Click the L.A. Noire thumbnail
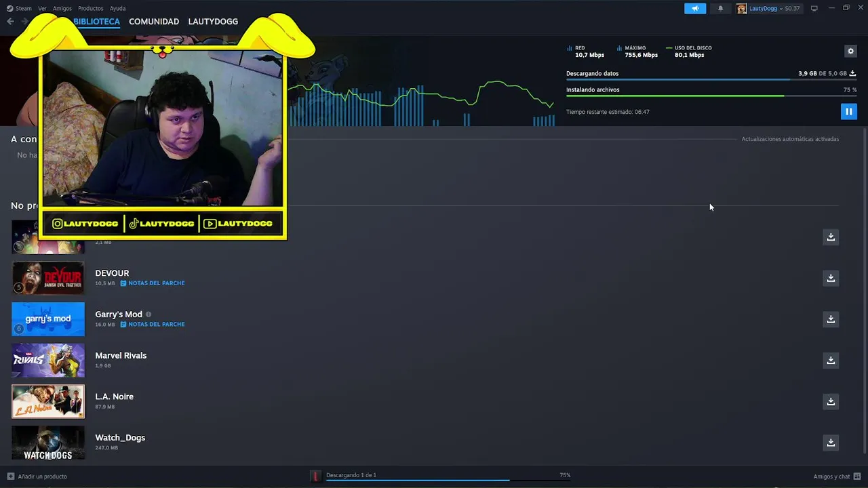The height and width of the screenshot is (488, 868). 48,401
